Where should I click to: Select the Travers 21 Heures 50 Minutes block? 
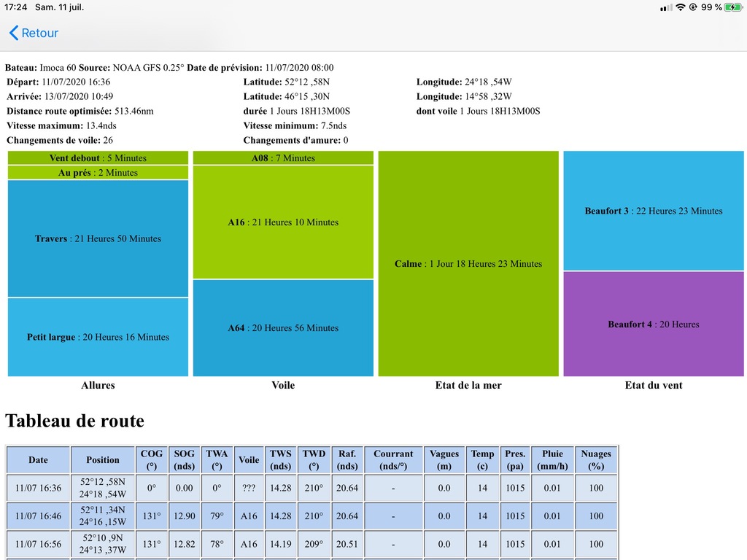coord(98,238)
